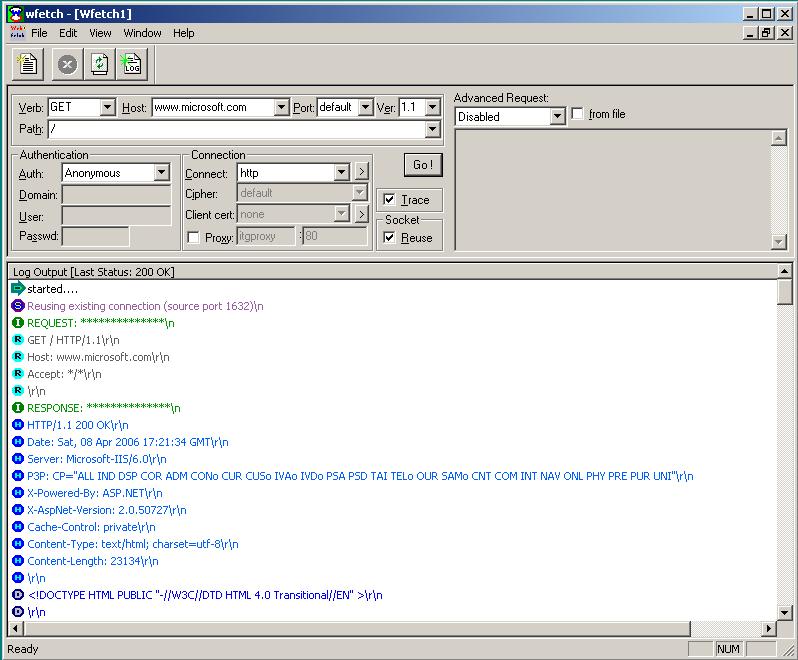Click the R icon beside GET / HTTP/1.1

tap(18, 339)
